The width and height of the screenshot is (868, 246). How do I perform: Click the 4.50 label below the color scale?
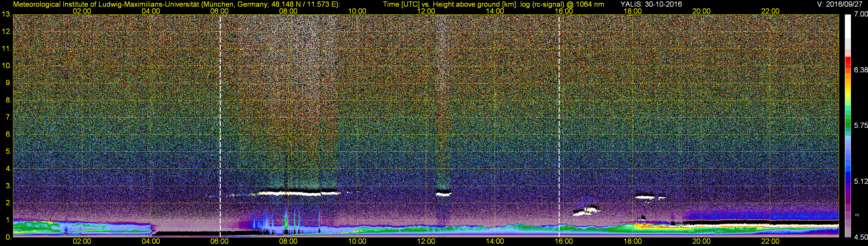tap(860, 237)
